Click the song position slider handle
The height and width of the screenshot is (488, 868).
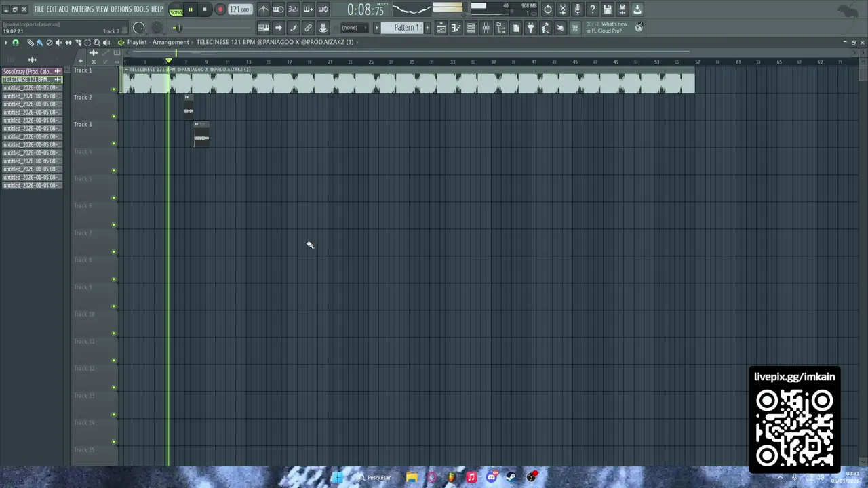coord(178,28)
